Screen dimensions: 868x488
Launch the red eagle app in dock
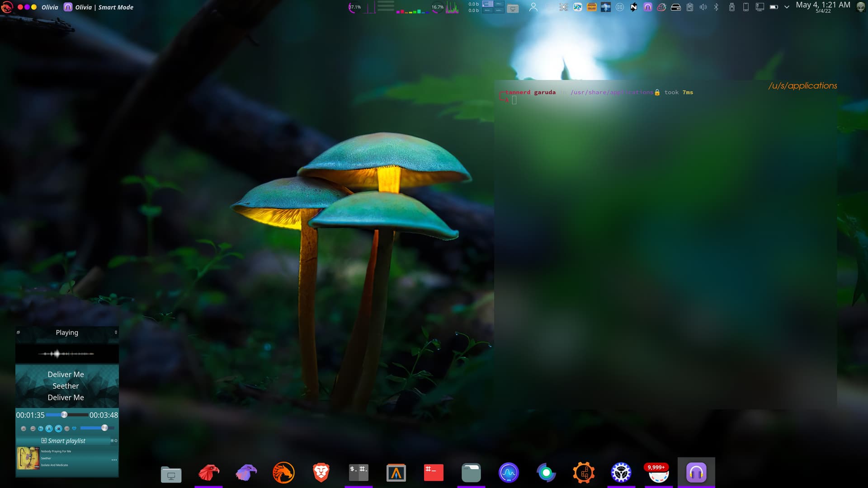pos(208,473)
